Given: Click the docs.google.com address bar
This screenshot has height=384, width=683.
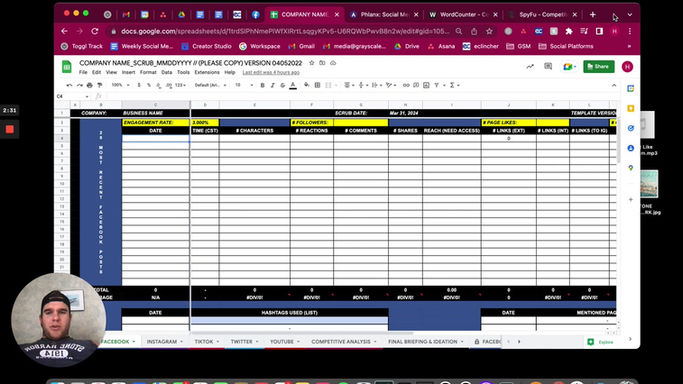Looking at the screenshot, I should (x=285, y=31).
